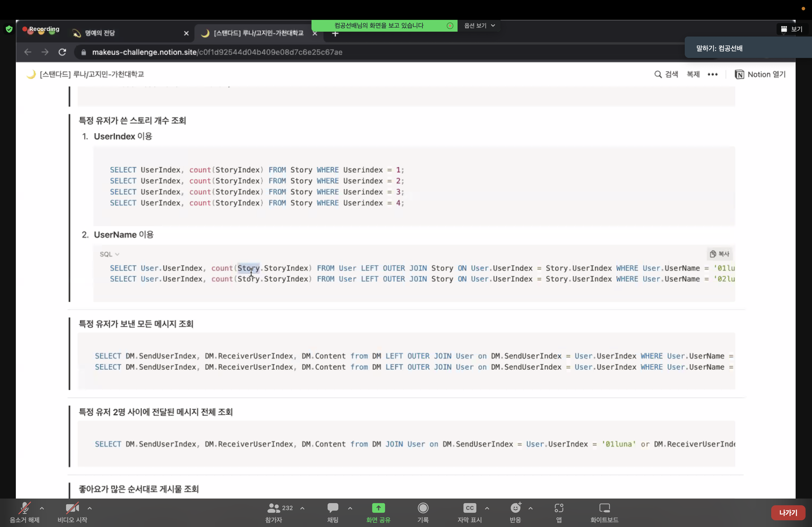Expand video options next to camera

click(89, 508)
